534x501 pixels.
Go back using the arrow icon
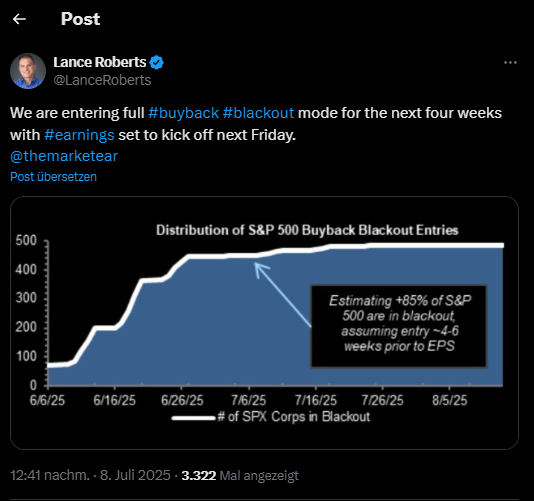coord(19,19)
